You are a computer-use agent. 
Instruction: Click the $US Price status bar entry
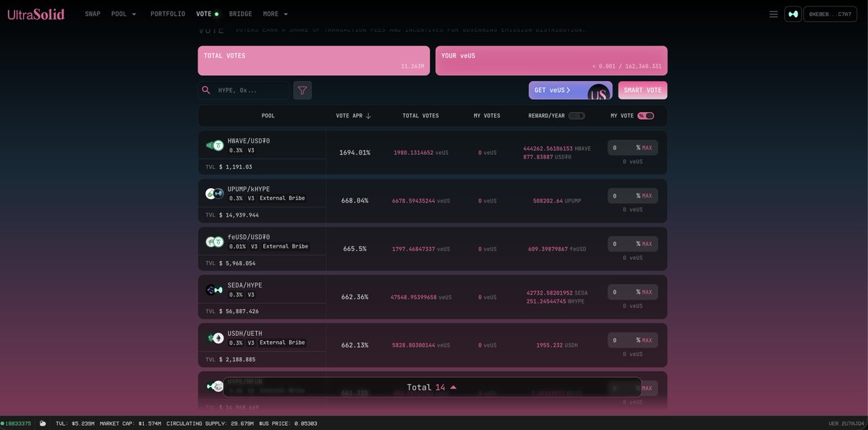coord(288,423)
